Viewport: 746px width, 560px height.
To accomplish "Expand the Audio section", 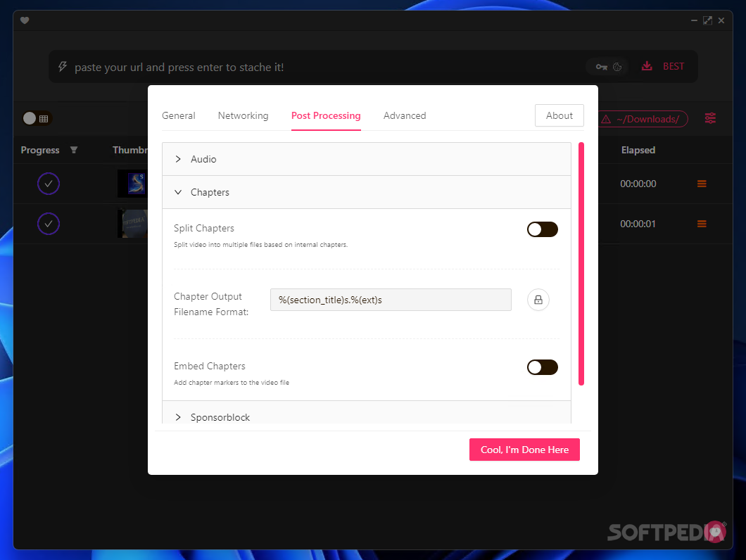I will tap(367, 159).
